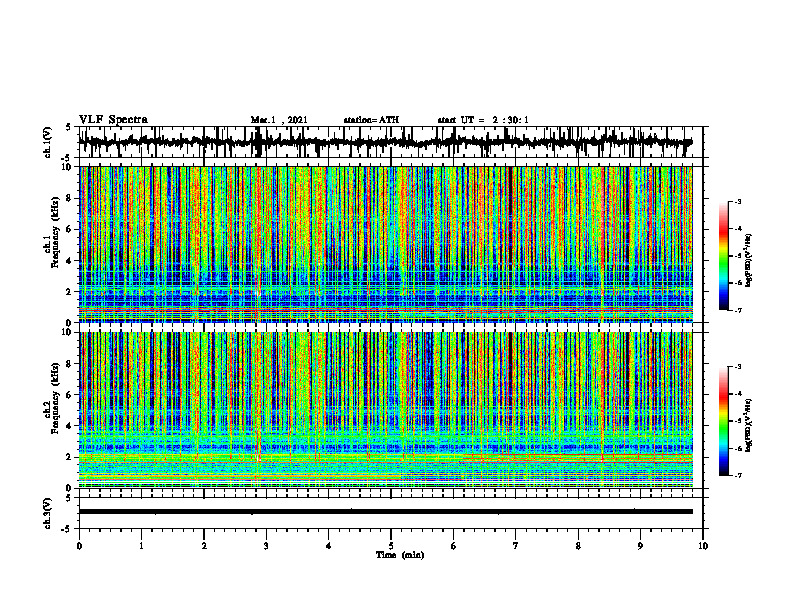Viewport: 792px width, 612px height.
Task: Select the 'start UT = 2 :30: 1' text
Action: 483,120
